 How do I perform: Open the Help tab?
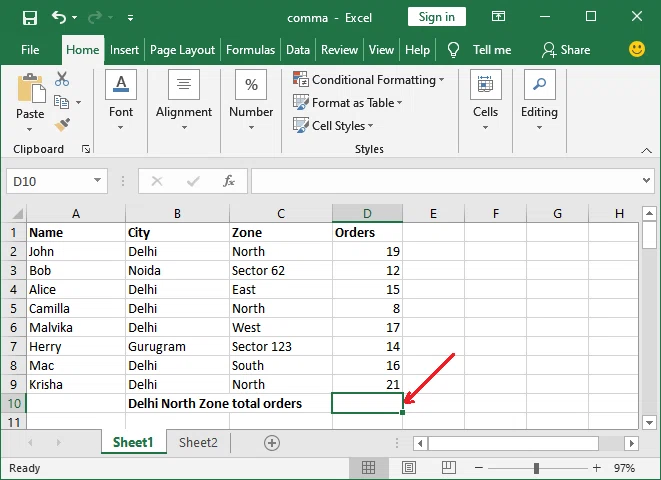(x=417, y=50)
